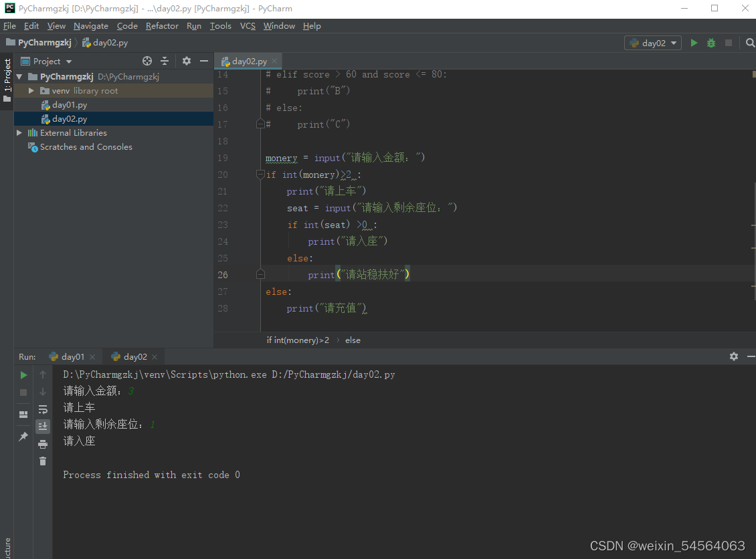Toggle scroll to end in console
Screen dimensions: 756x559
tap(43, 426)
